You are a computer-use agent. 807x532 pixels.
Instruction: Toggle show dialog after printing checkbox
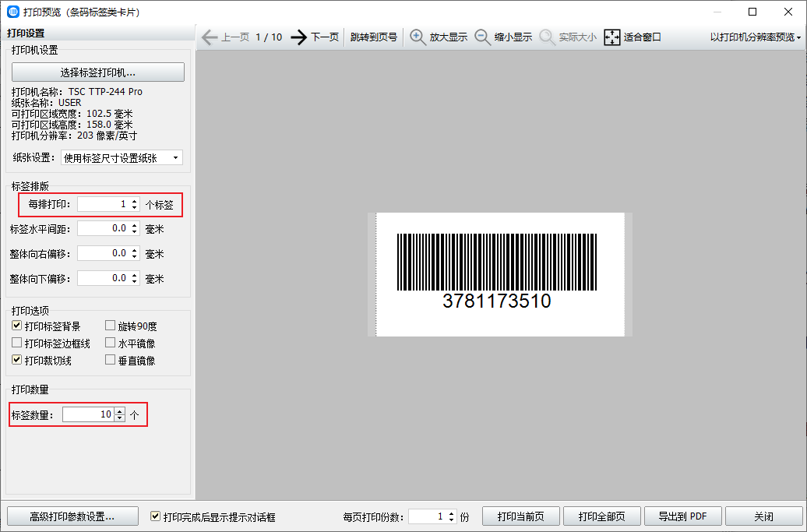point(155,516)
